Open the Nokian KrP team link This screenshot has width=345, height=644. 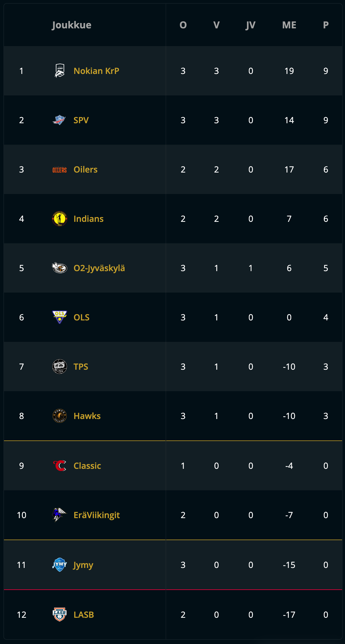coord(96,71)
